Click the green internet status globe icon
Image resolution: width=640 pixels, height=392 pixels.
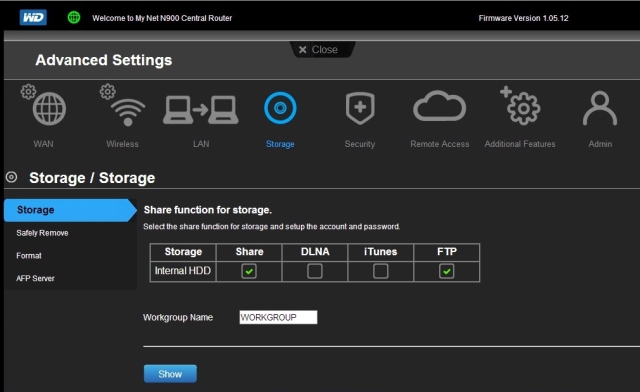coord(74,18)
